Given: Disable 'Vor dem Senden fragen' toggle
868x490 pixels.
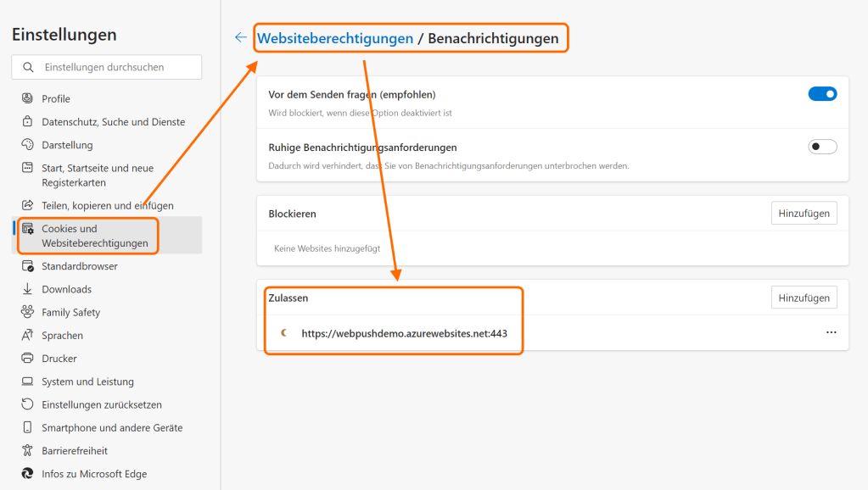Looking at the screenshot, I should point(822,94).
